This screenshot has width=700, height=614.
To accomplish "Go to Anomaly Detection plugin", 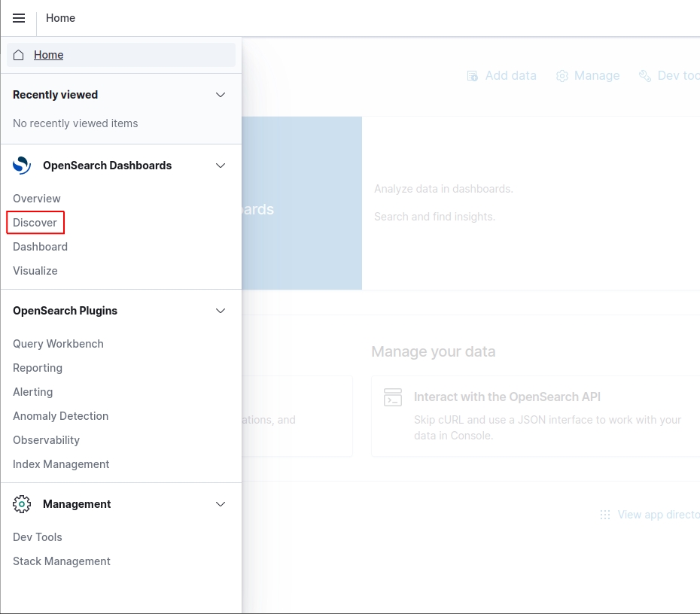I will pyautogui.click(x=60, y=416).
